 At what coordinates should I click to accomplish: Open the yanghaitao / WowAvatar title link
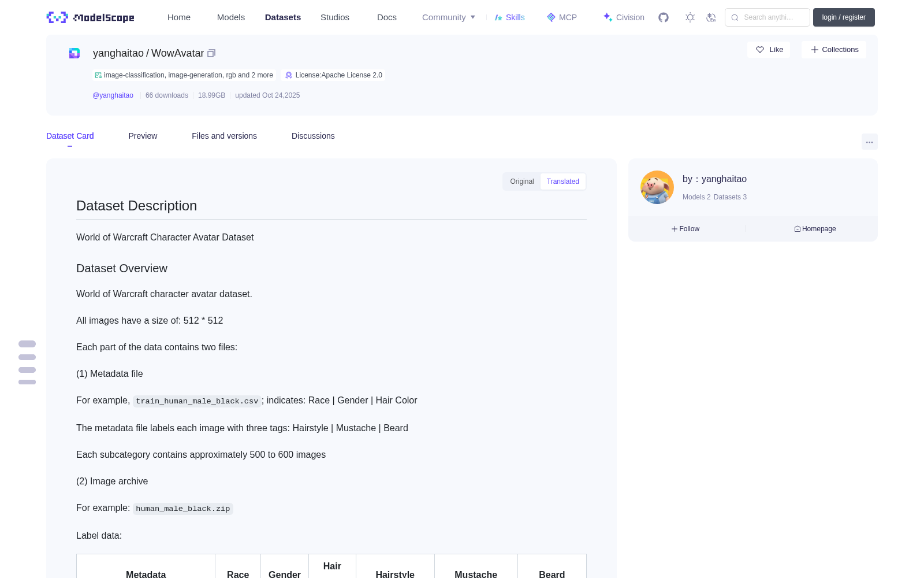148,53
